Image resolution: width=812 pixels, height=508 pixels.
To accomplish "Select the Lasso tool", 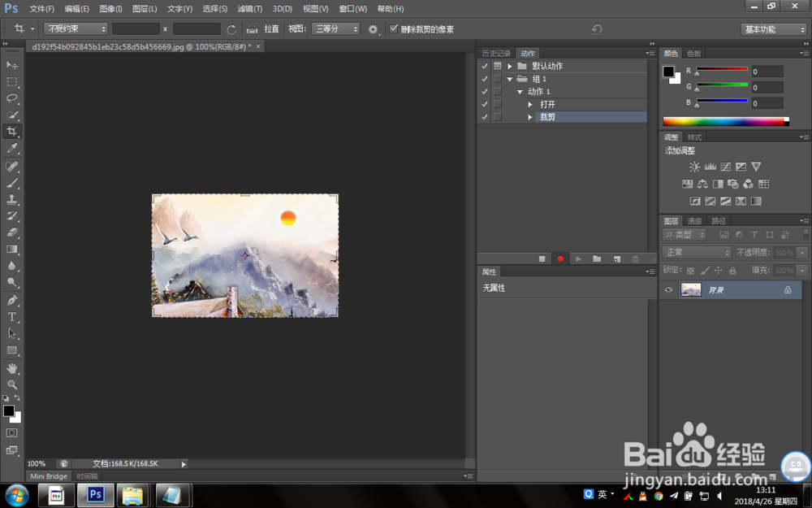I will click(12, 98).
